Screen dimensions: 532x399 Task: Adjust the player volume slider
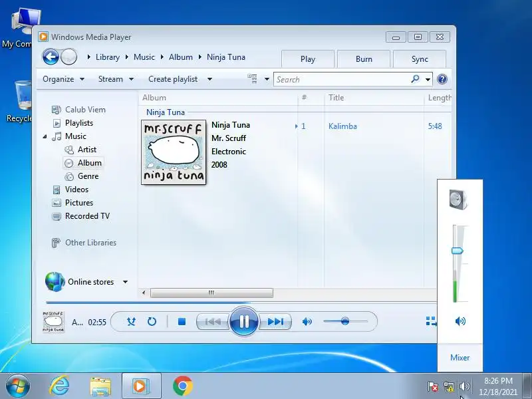(x=345, y=321)
